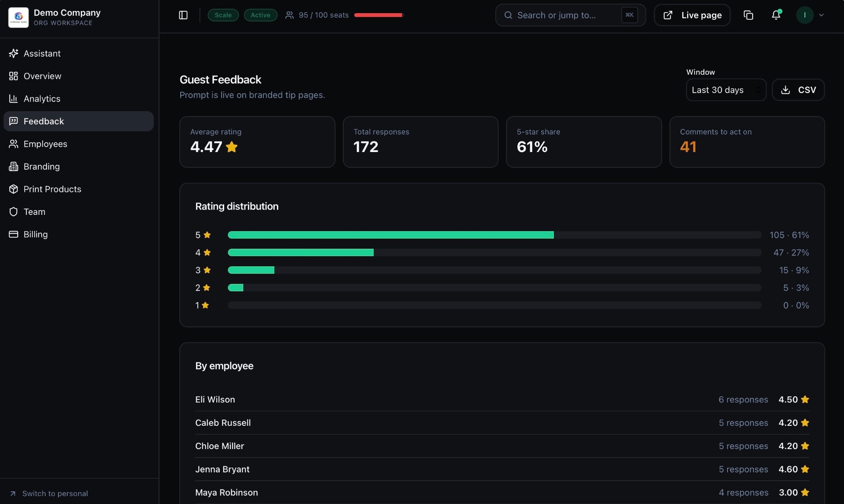Click the copy link icon

pos(748,15)
